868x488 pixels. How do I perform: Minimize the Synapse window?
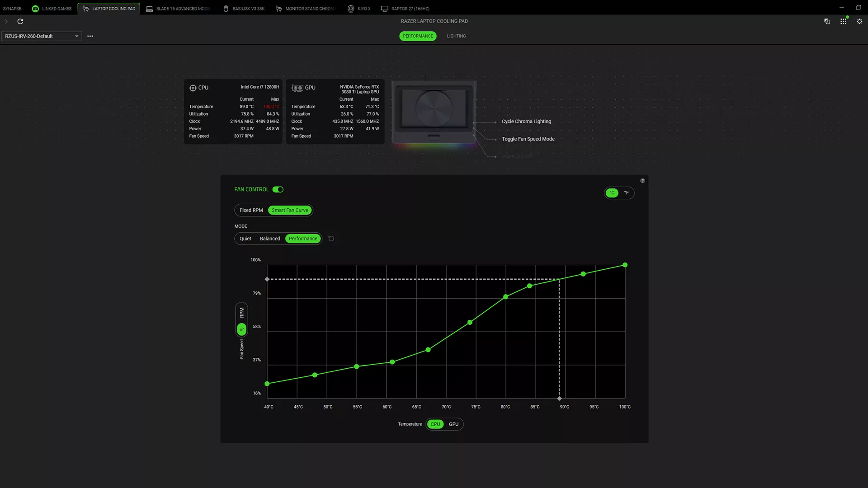click(841, 8)
